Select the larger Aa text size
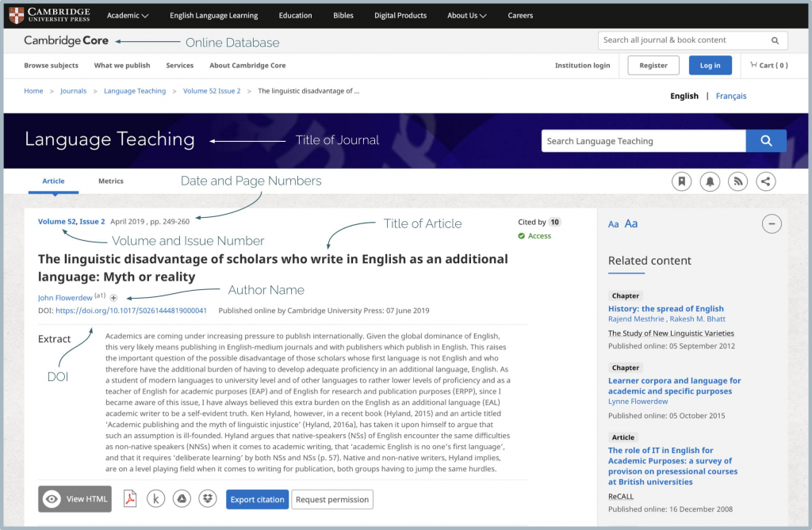This screenshot has width=812, height=530. (631, 224)
